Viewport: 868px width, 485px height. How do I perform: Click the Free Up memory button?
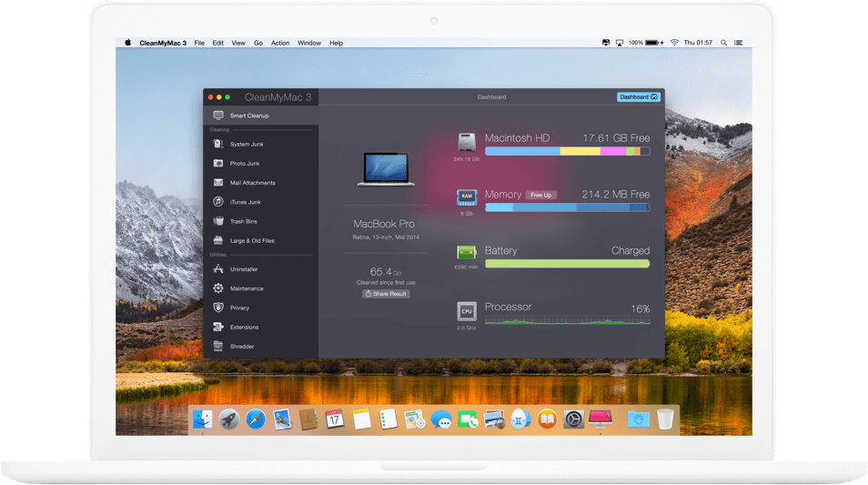[541, 195]
